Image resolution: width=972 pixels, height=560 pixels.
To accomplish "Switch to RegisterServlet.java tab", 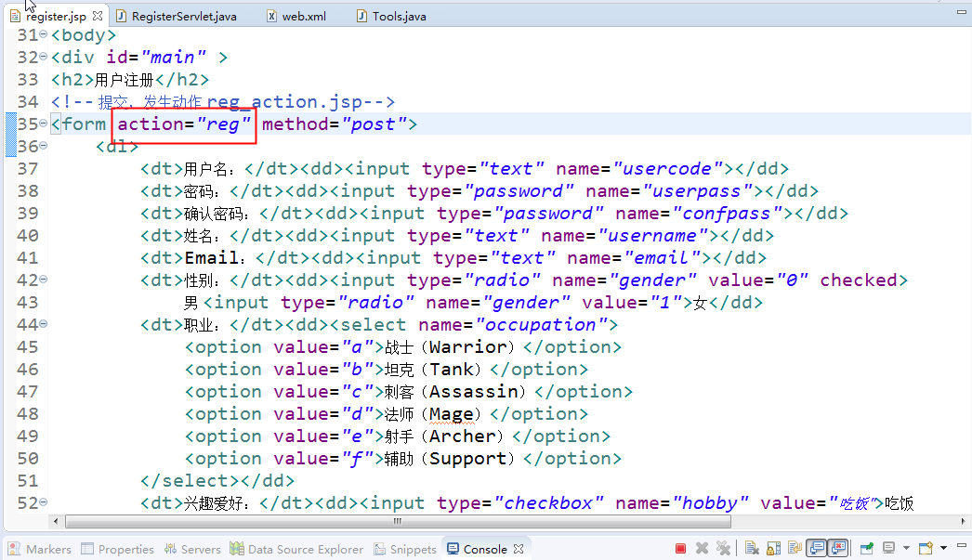I will click(x=176, y=16).
